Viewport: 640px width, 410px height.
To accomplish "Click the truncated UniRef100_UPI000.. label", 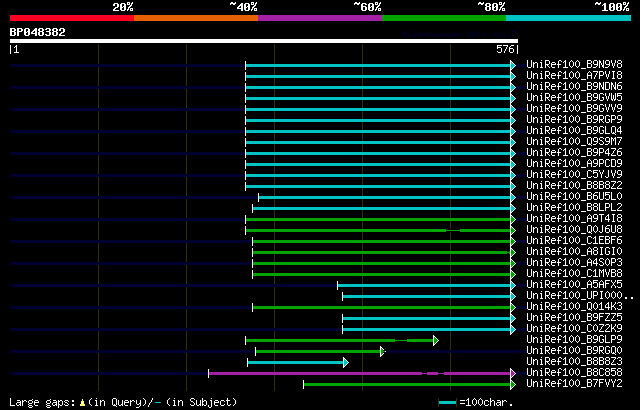I will click(580, 296).
